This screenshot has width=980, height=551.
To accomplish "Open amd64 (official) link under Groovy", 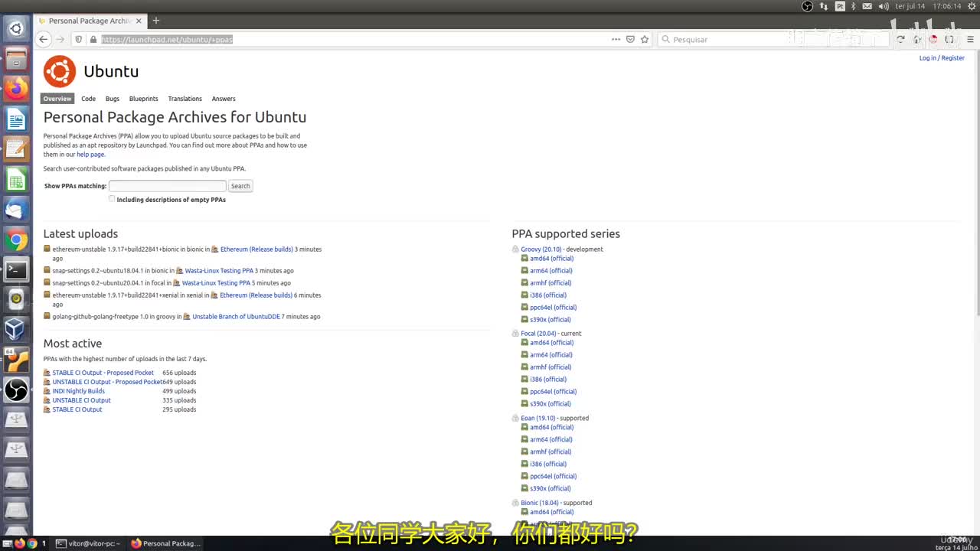I will click(551, 259).
